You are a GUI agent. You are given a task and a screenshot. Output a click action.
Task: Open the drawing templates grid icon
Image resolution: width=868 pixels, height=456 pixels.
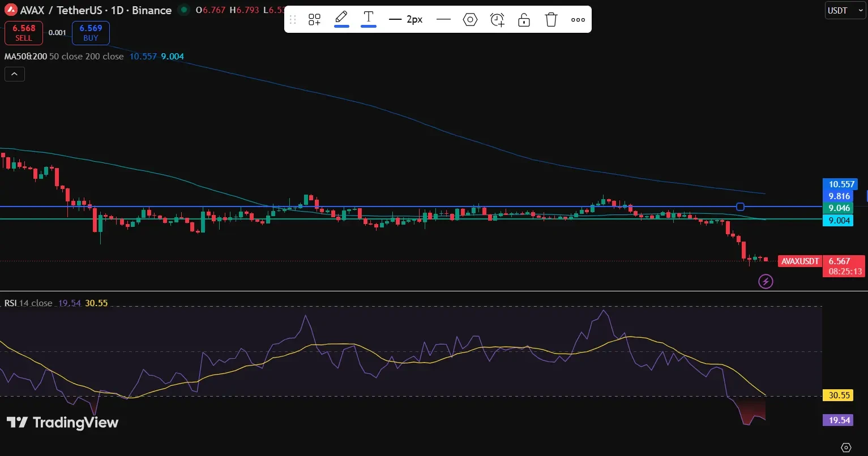314,20
